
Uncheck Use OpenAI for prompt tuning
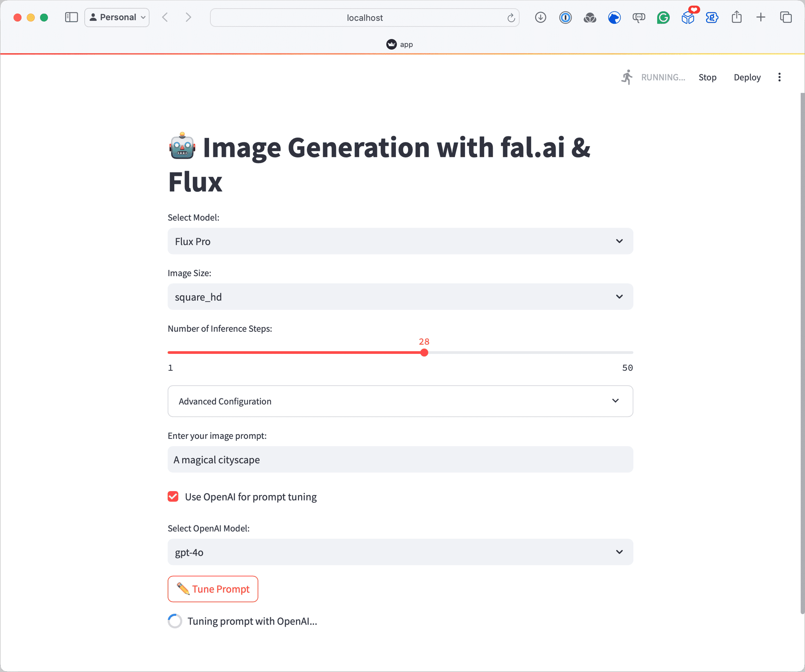[x=173, y=497]
